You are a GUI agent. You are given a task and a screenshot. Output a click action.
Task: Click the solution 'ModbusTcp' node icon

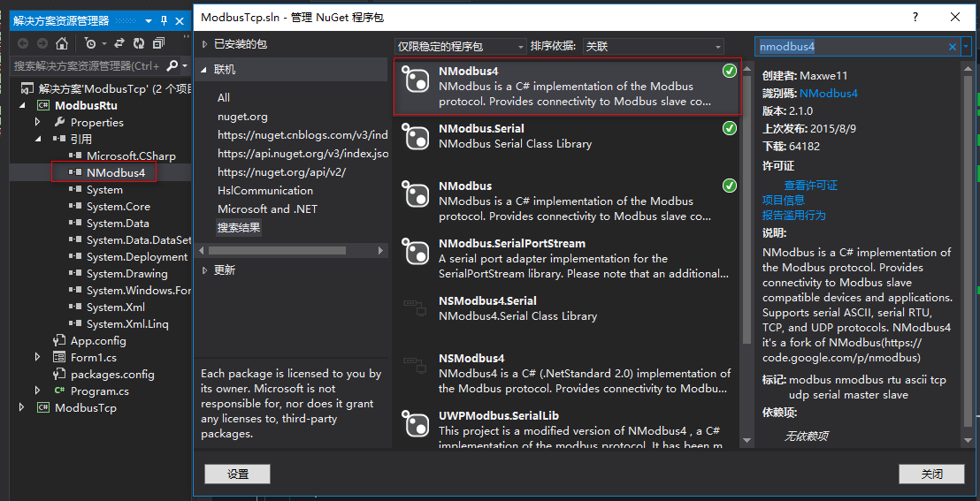click(x=27, y=88)
